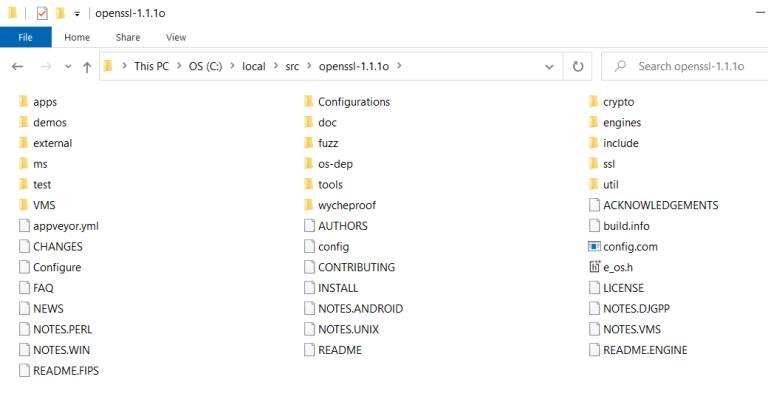Navigate to This PC in breadcrumb
The height and width of the screenshot is (405, 768).
[151, 66]
